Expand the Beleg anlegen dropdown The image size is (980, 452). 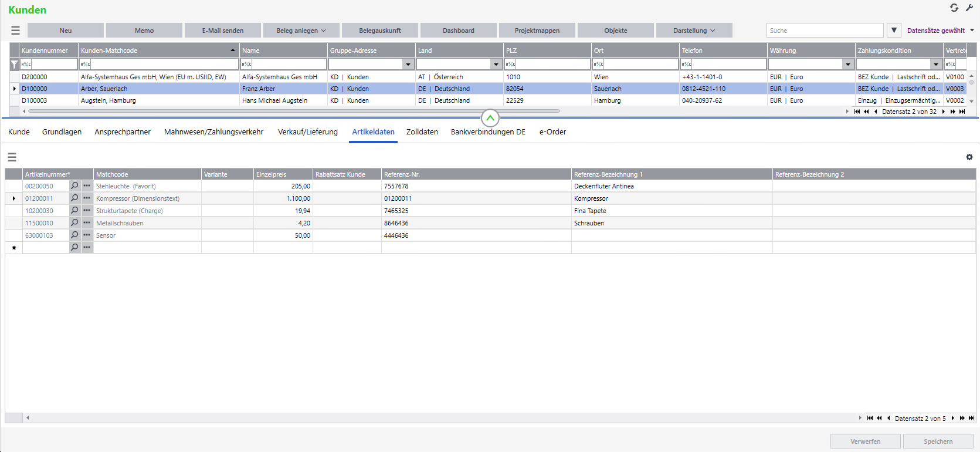(x=301, y=31)
